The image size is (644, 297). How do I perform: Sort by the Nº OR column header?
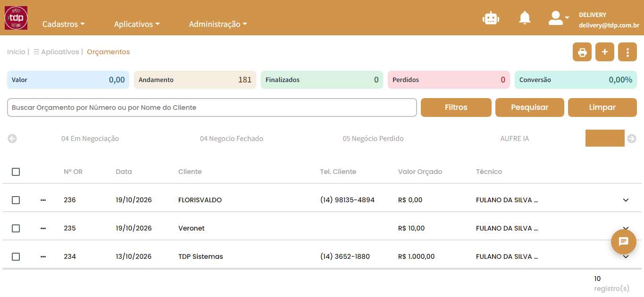73,172
